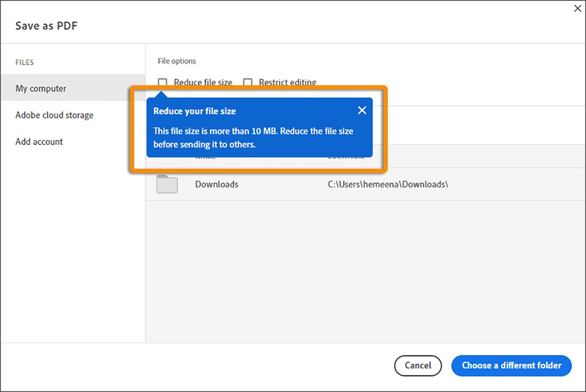Screen dimensions: 586x392
Task: Click the path C:\Users\hemeena\Downloads\
Action: pyautogui.click(x=387, y=184)
